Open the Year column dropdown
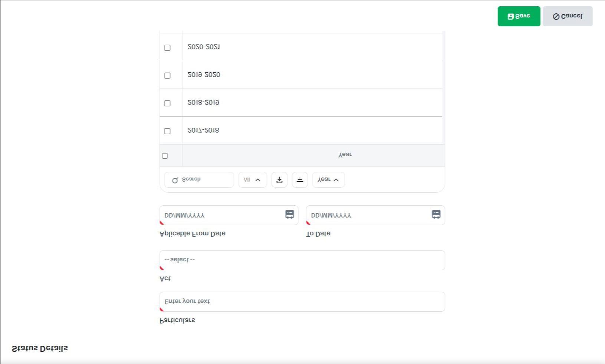 [x=328, y=180]
